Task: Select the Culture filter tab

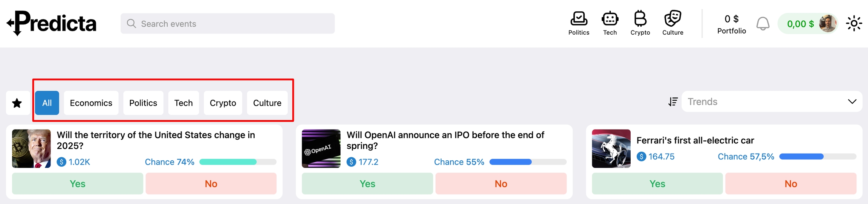Action: [x=267, y=103]
